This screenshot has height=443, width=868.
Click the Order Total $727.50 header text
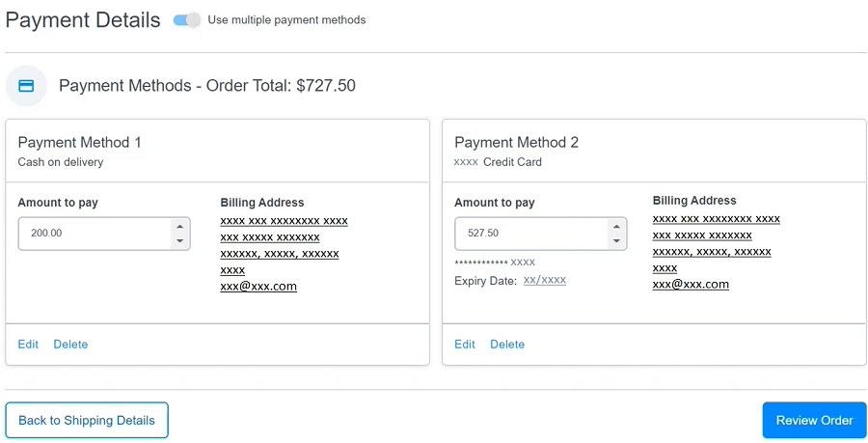click(207, 86)
